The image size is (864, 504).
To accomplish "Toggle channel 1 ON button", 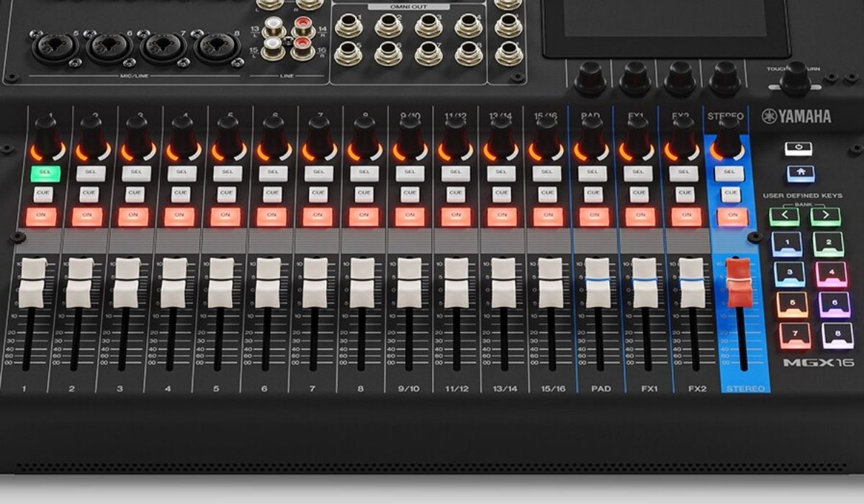I will [40, 216].
